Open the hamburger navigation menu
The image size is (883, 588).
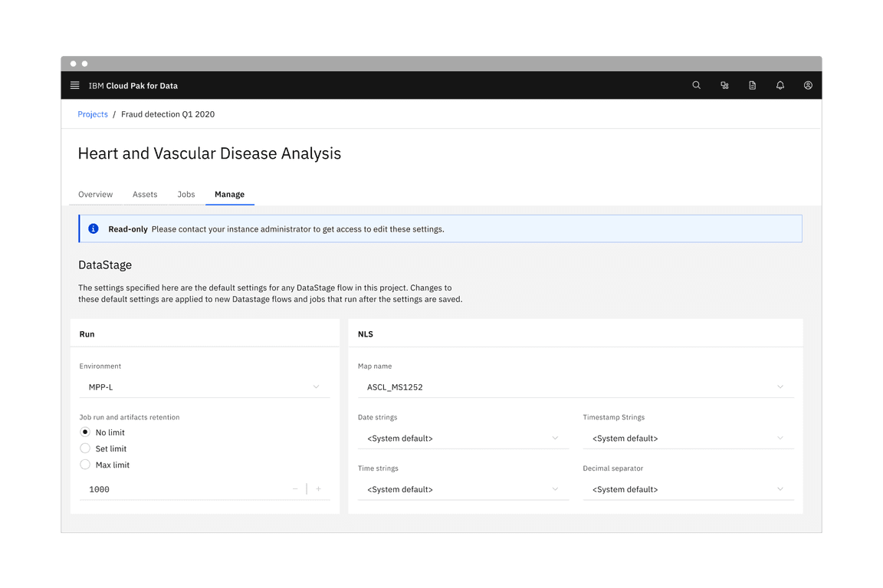(x=74, y=85)
